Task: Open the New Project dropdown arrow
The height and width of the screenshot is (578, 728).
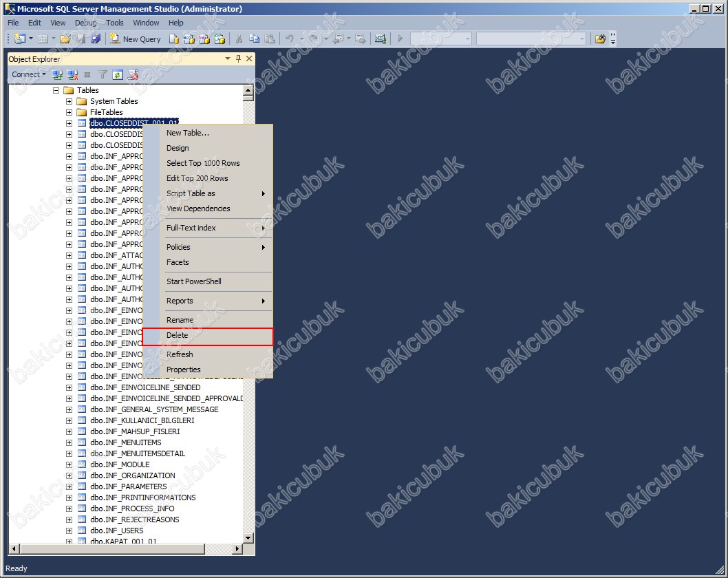Action: click(x=31, y=39)
